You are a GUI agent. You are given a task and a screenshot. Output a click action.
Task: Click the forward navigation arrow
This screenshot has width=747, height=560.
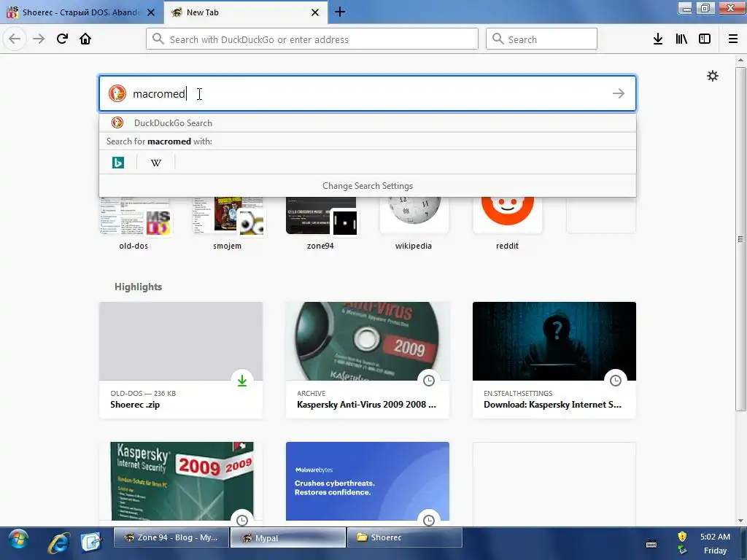click(39, 39)
